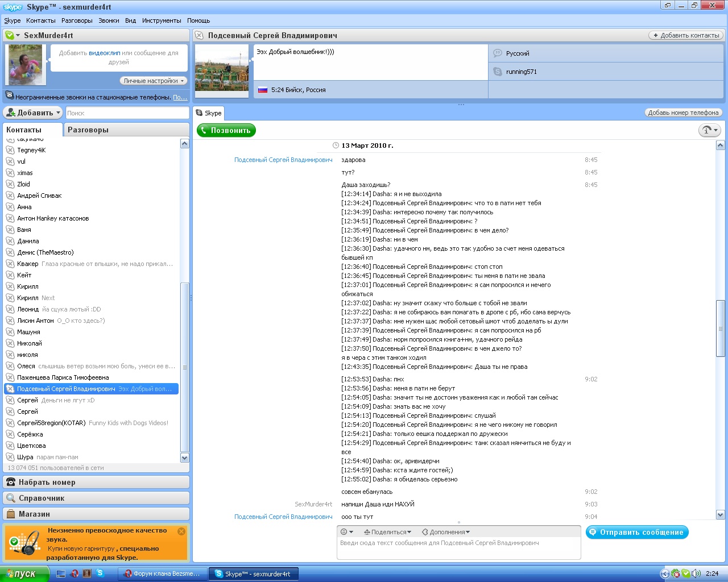Click the Send message (Отправить сообщение) button
The image size is (728, 582).
click(637, 532)
